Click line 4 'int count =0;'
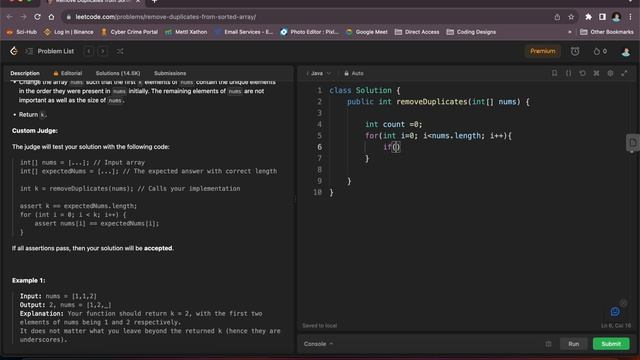 pyautogui.click(x=393, y=124)
